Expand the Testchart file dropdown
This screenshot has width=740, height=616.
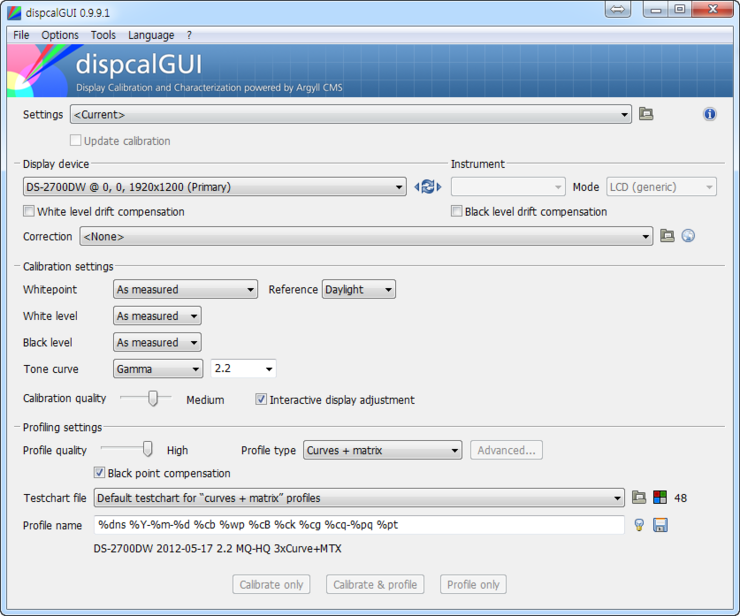pos(359,498)
